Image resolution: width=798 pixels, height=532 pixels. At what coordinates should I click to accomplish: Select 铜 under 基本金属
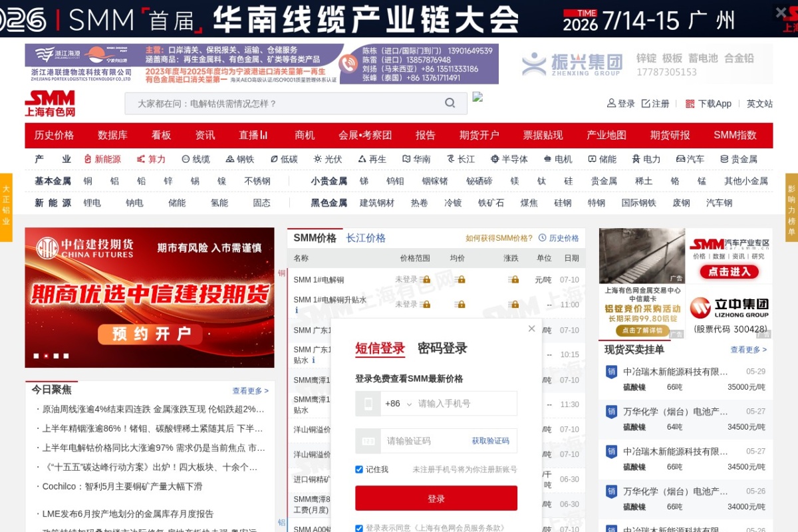(88, 181)
